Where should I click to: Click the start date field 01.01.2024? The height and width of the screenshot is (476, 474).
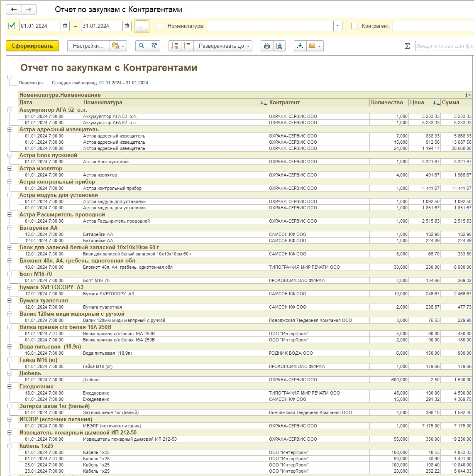40,26
